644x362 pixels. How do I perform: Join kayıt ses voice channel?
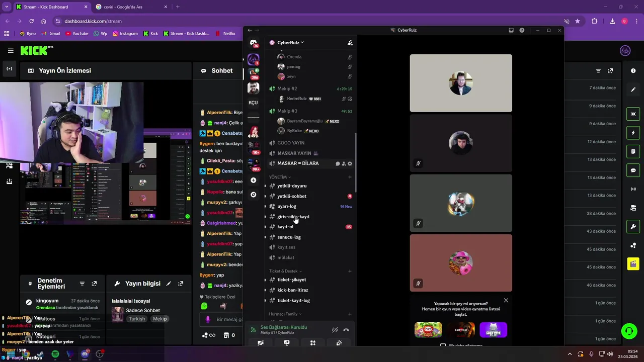pyautogui.click(x=309, y=247)
